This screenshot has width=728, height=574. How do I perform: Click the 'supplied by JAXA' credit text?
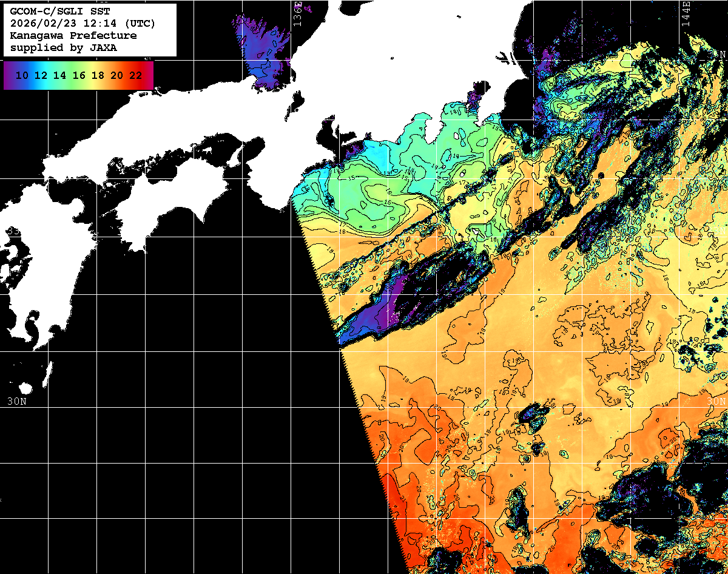tap(63, 47)
